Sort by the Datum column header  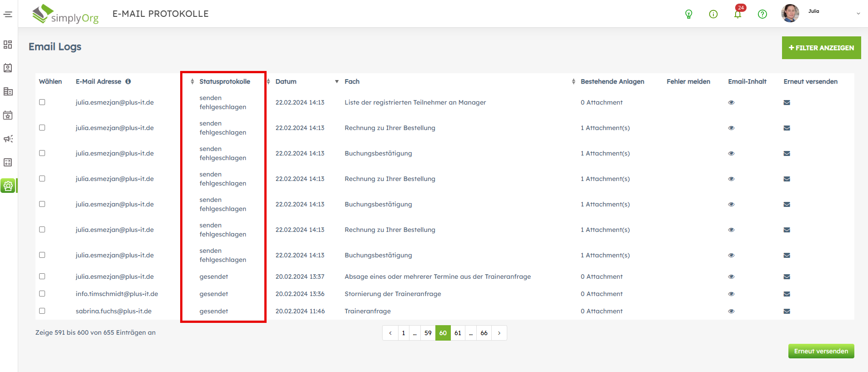[x=286, y=82]
